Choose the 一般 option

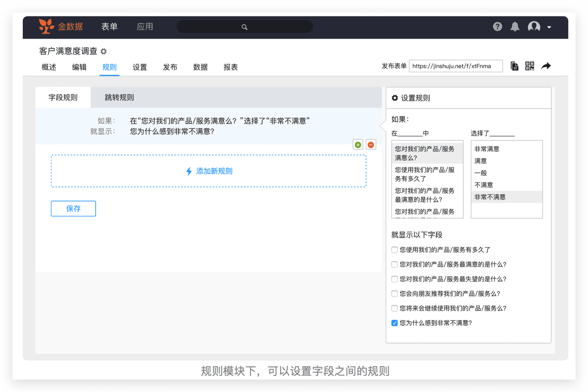pos(507,173)
